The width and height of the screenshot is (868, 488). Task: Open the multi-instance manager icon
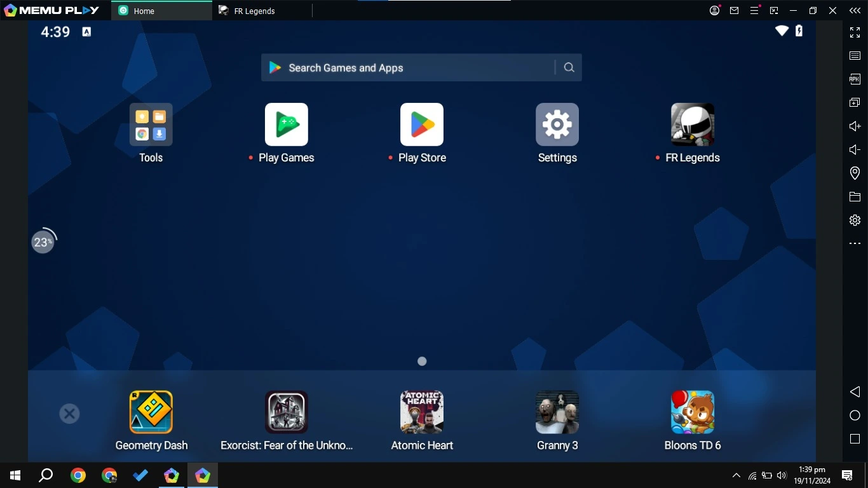tap(855, 102)
